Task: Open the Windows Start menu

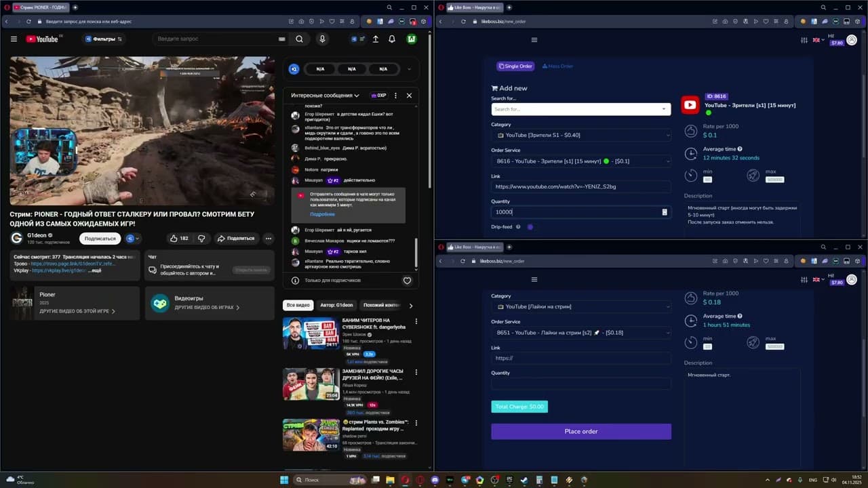Action: (x=285, y=480)
